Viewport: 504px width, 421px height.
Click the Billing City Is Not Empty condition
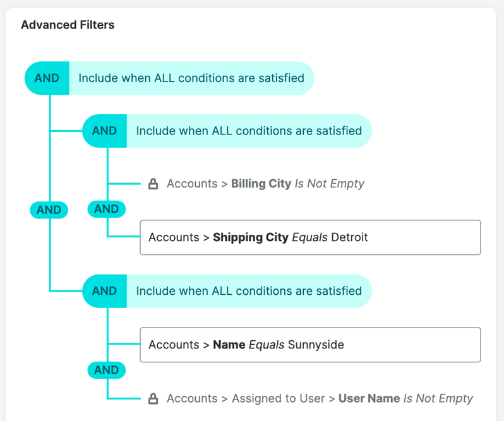click(x=265, y=184)
